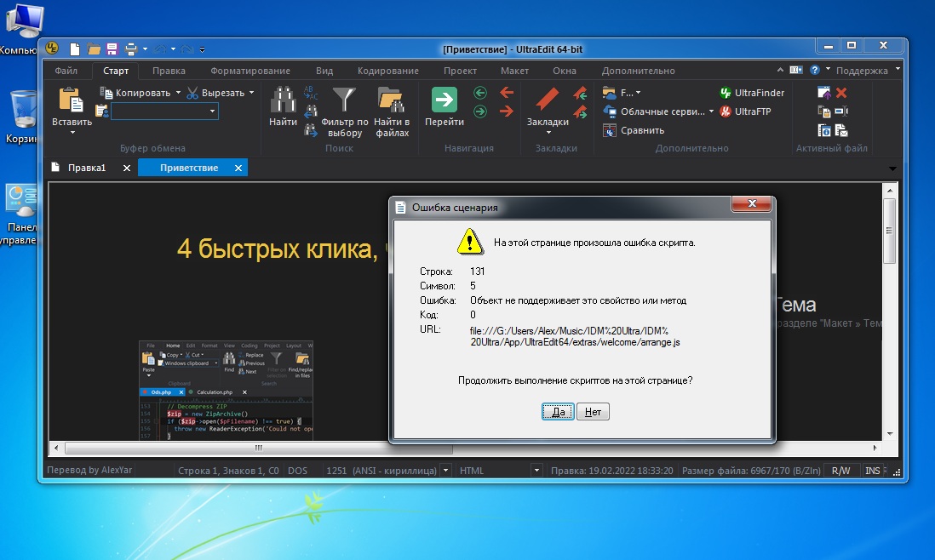Collapse the ribbon with the caret icon
This screenshot has height=560, width=935.
[x=780, y=71]
